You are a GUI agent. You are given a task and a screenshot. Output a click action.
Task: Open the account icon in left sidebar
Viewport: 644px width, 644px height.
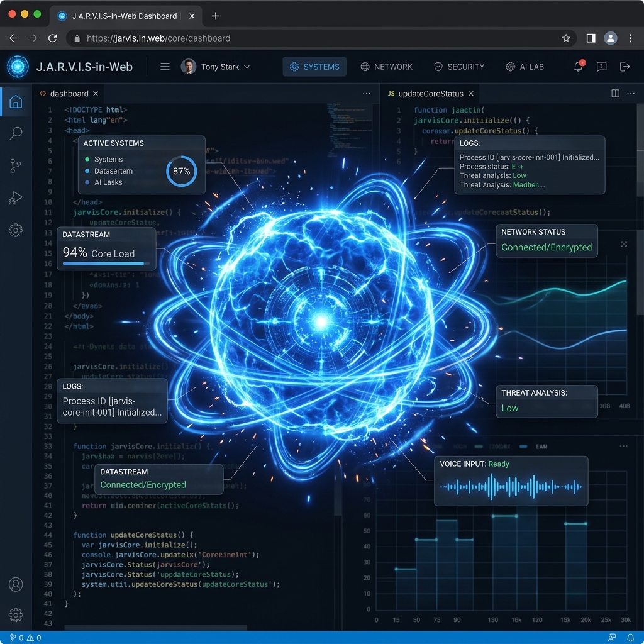click(x=16, y=584)
